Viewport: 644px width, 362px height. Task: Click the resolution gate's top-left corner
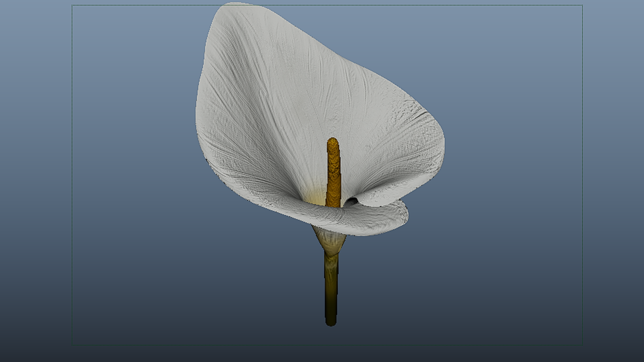point(72,5)
